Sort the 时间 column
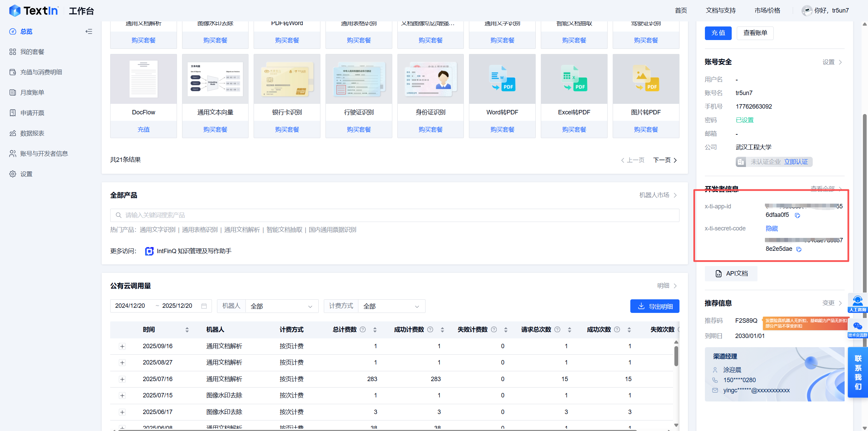This screenshot has height=431, width=868. point(187,330)
